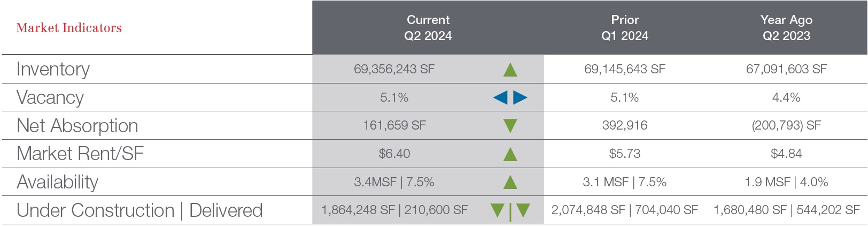
Task: Select the Current Q2 2024 column header
Action: (x=428, y=28)
